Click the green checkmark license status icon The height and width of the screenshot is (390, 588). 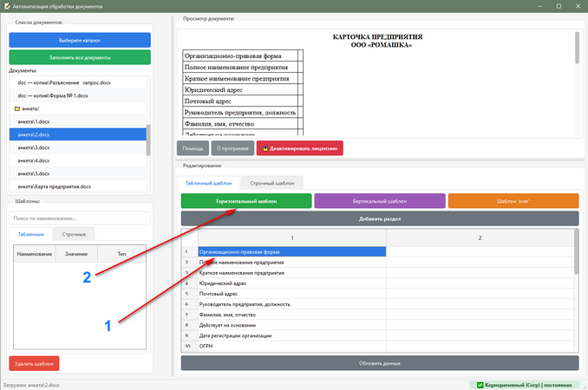point(480,385)
